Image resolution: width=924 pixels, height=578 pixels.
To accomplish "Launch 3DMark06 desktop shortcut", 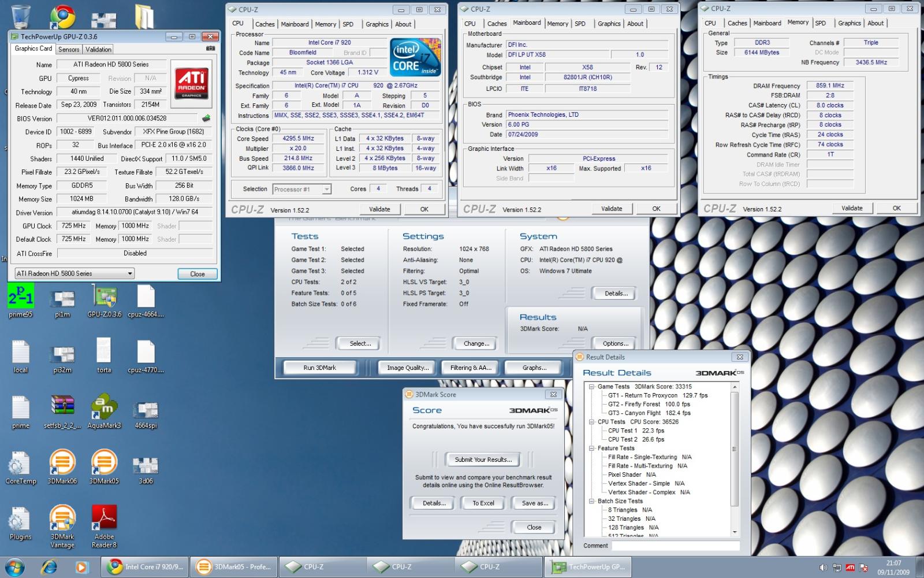I will coord(62,467).
